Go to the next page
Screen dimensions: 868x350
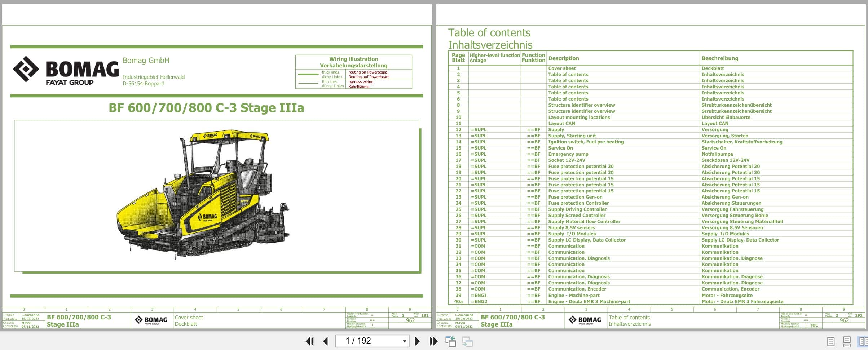417,341
